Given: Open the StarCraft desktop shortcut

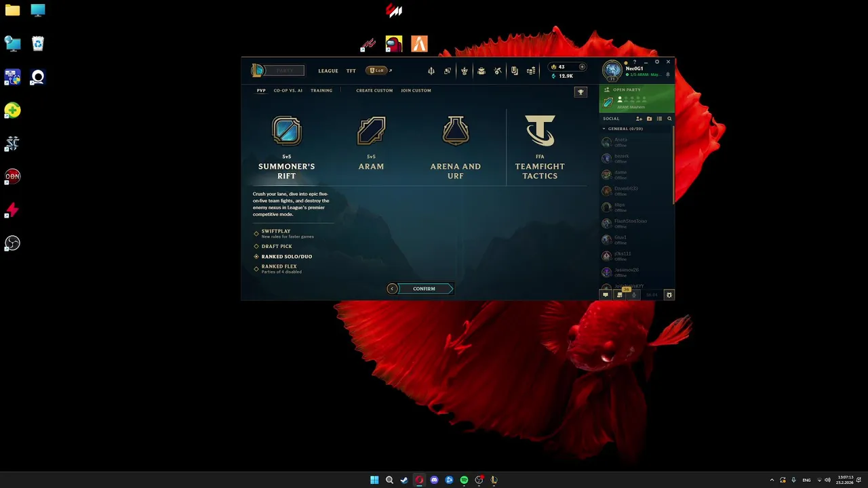Looking at the screenshot, I should coord(12,143).
